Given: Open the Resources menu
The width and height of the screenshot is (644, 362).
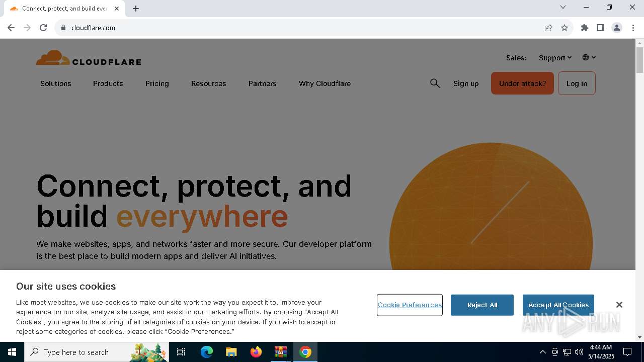Looking at the screenshot, I should tap(208, 83).
